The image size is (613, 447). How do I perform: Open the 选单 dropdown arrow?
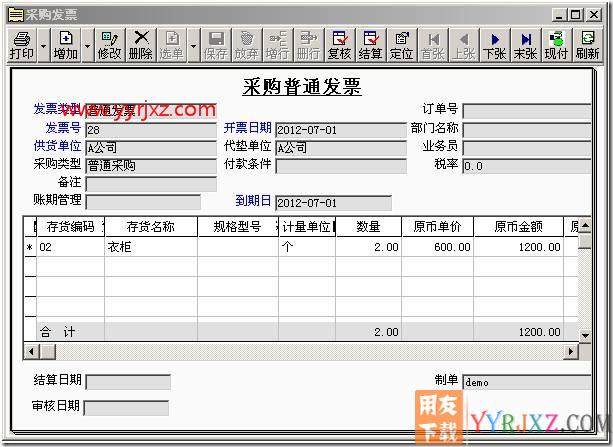(x=193, y=45)
